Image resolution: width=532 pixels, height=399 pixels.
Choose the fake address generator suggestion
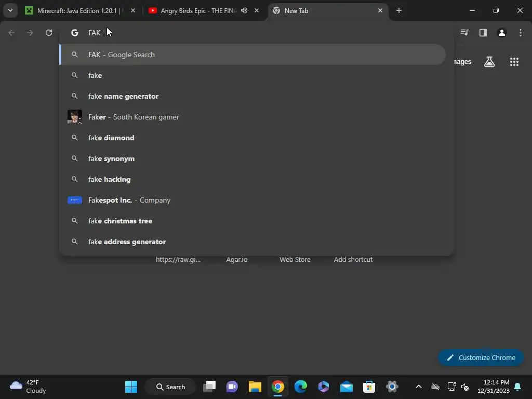(x=253, y=242)
